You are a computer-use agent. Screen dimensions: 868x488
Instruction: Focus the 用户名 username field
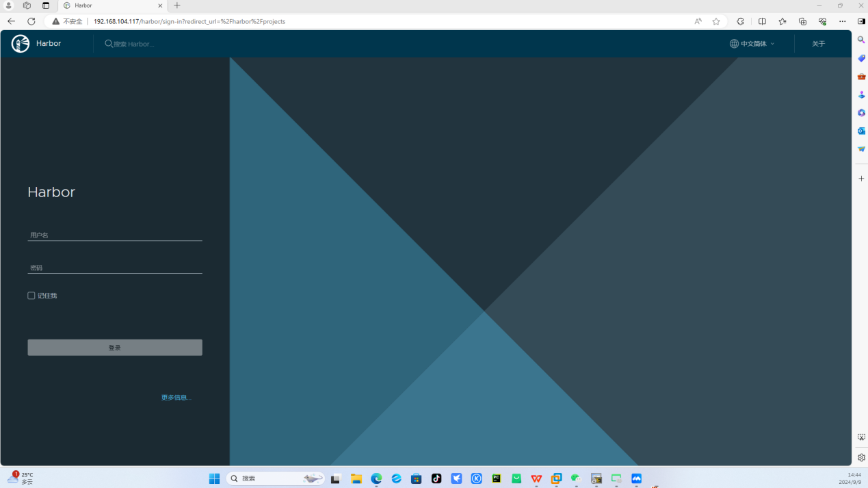point(115,235)
